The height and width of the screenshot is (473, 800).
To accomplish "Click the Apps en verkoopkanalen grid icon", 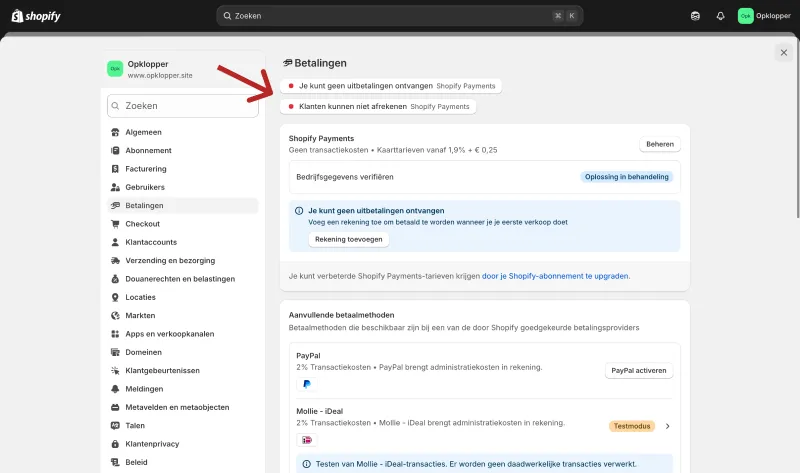I will coord(115,334).
